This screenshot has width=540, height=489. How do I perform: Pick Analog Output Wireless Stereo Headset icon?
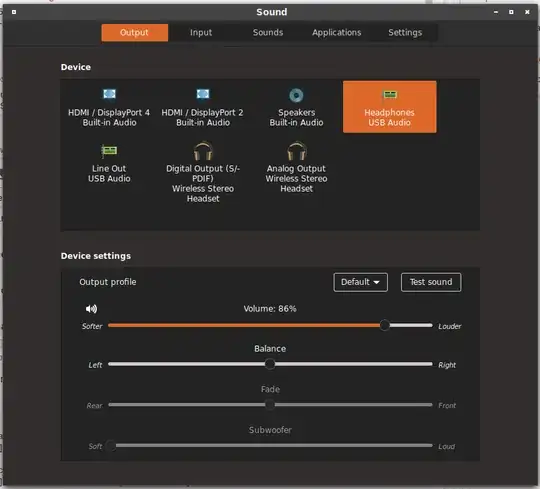pyautogui.click(x=297, y=151)
